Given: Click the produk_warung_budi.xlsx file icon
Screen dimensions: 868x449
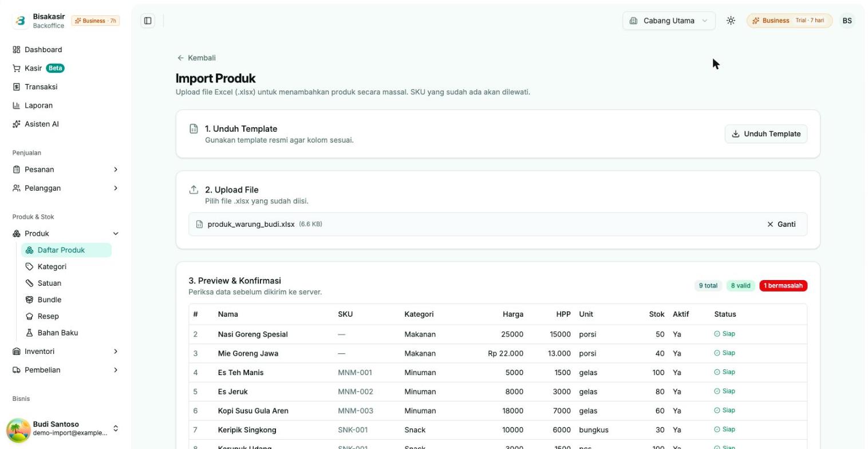Looking at the screenshot, I should (x=199, y=224).
